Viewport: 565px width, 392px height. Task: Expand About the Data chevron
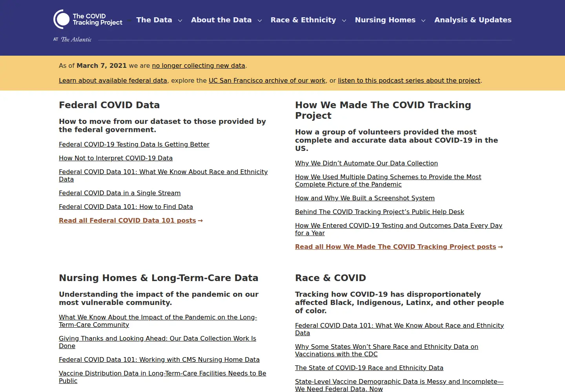[260, 20]
